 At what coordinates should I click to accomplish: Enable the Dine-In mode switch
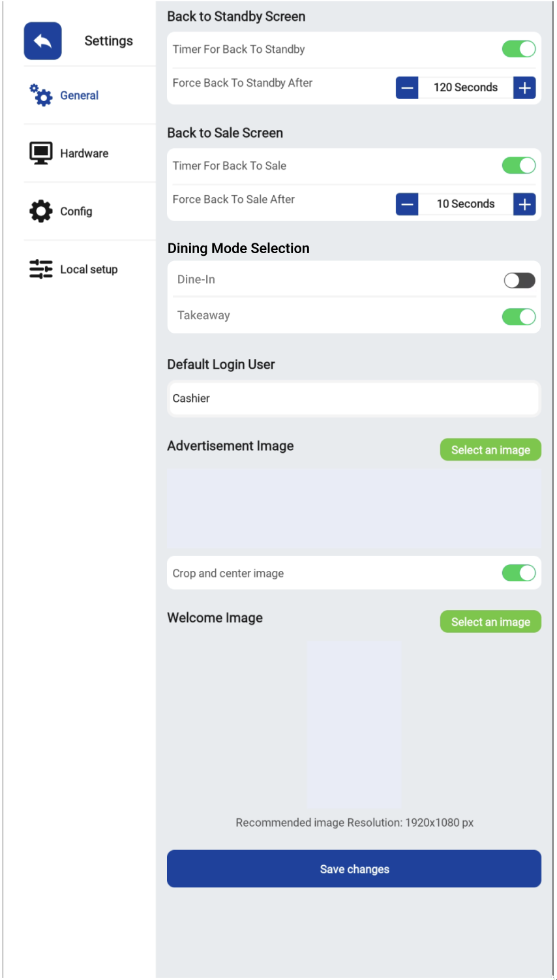pos(519,281)
